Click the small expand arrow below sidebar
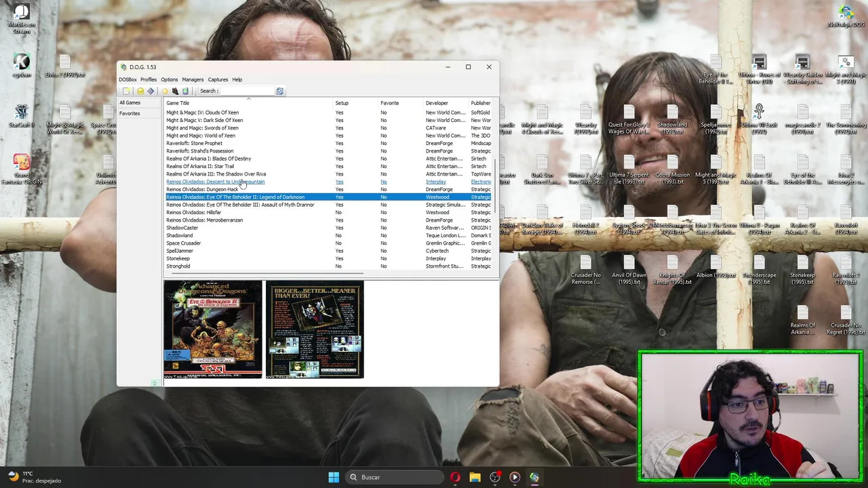Screen dimensions: 868x488 154,384
